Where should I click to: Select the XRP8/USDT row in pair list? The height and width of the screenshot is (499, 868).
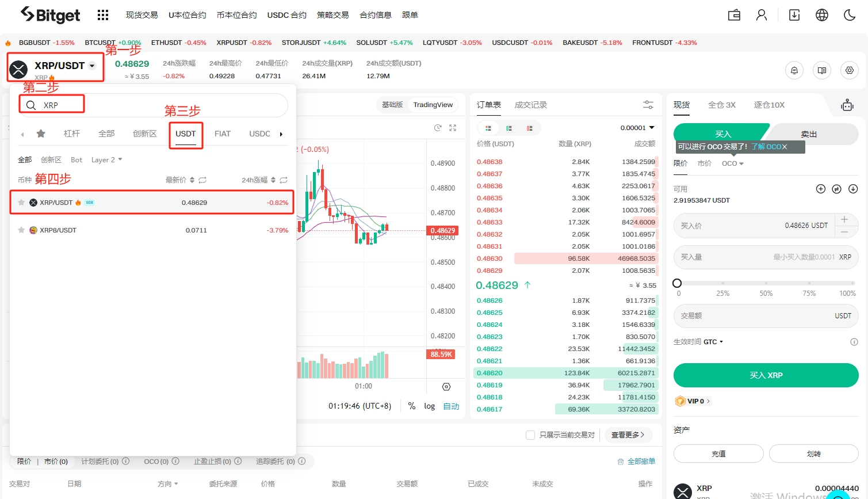tap(152, 230)
